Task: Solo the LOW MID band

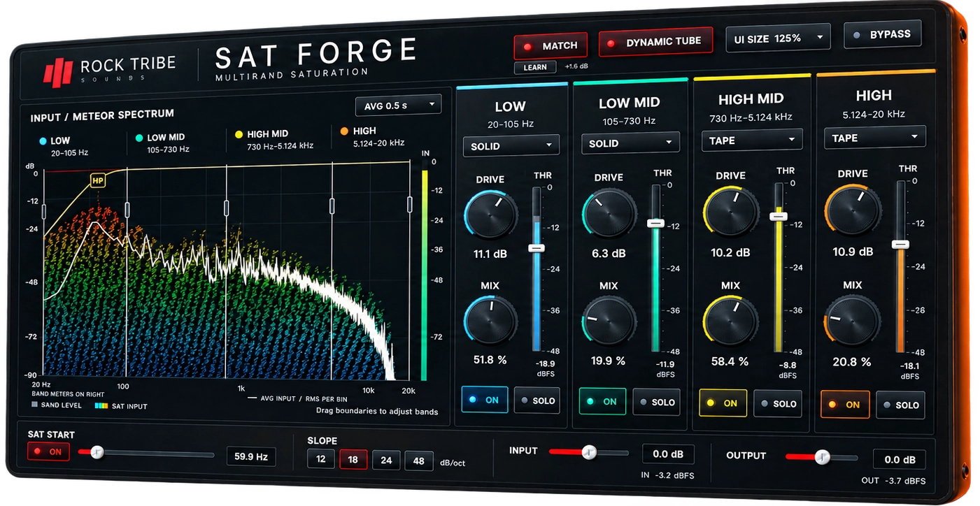Action: click(657, 402)
